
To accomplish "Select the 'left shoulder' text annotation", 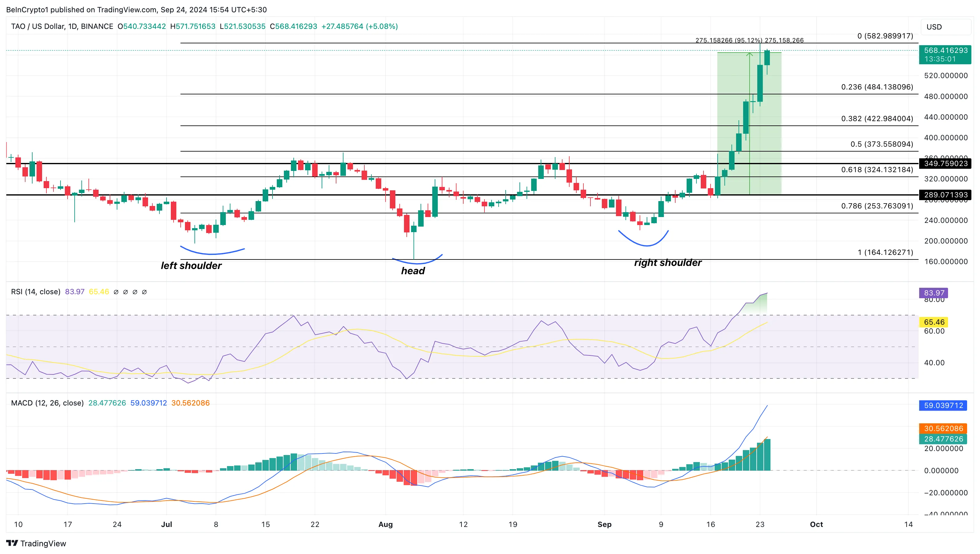I will (x=191, y=265).
